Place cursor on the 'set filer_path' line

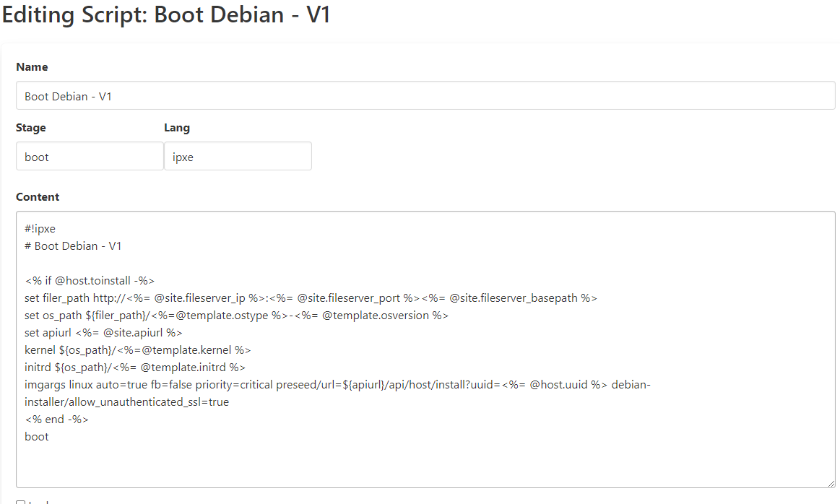[x=311, y=298]
